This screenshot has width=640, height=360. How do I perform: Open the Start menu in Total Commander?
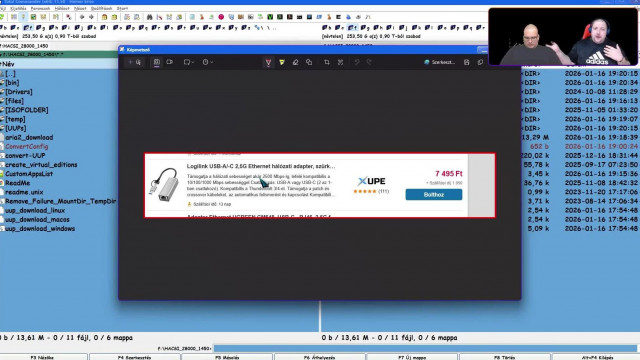click(122, 8)
